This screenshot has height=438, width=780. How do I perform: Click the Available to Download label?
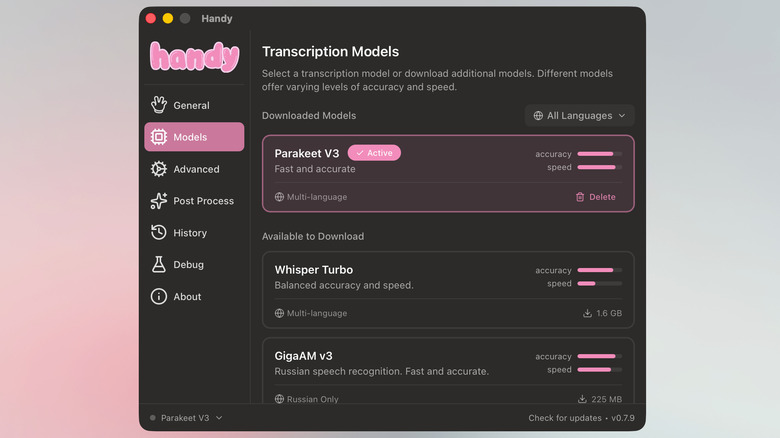pos(313,236)
